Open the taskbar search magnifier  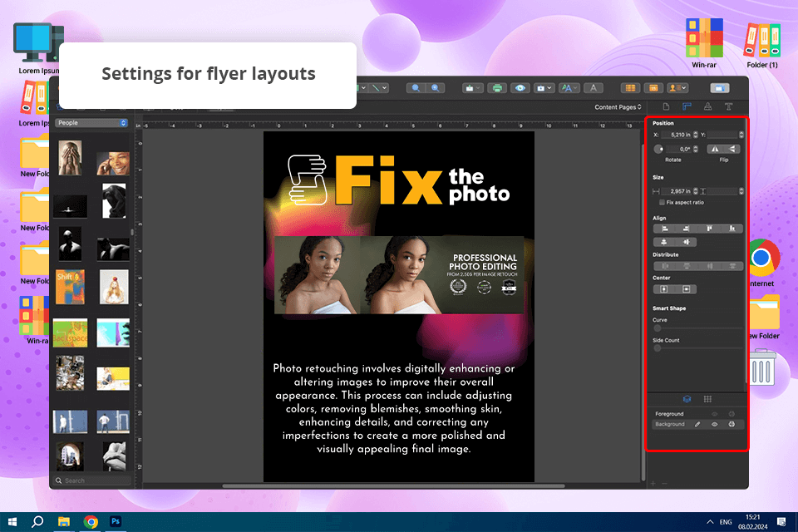(37, 522)
